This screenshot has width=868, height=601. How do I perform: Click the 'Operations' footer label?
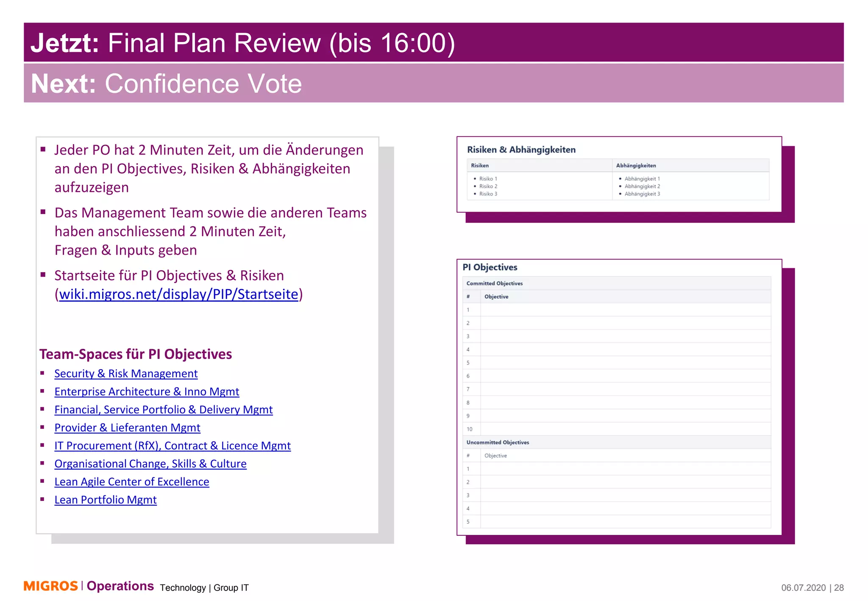[x=120, y=586]
